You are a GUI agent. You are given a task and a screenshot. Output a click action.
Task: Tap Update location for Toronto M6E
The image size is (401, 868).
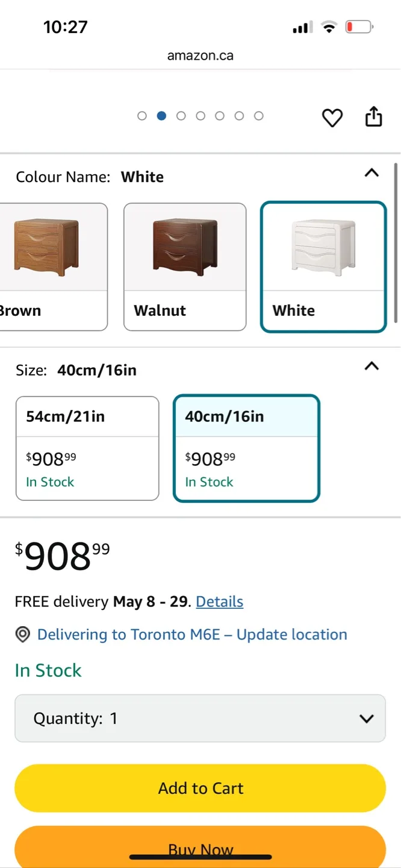coord(291,634)
